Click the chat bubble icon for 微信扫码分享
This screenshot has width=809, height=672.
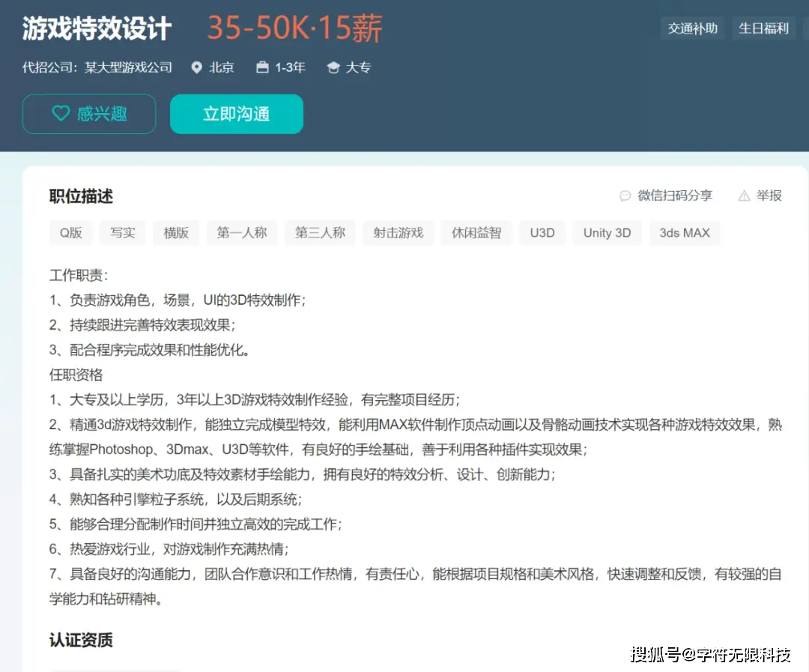tap(625, 196)
